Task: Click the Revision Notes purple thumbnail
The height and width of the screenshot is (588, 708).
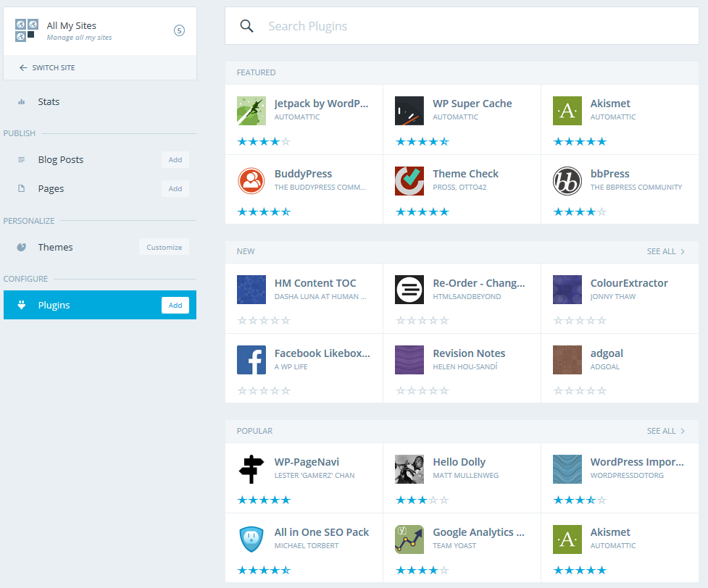Action: point(409,360)
